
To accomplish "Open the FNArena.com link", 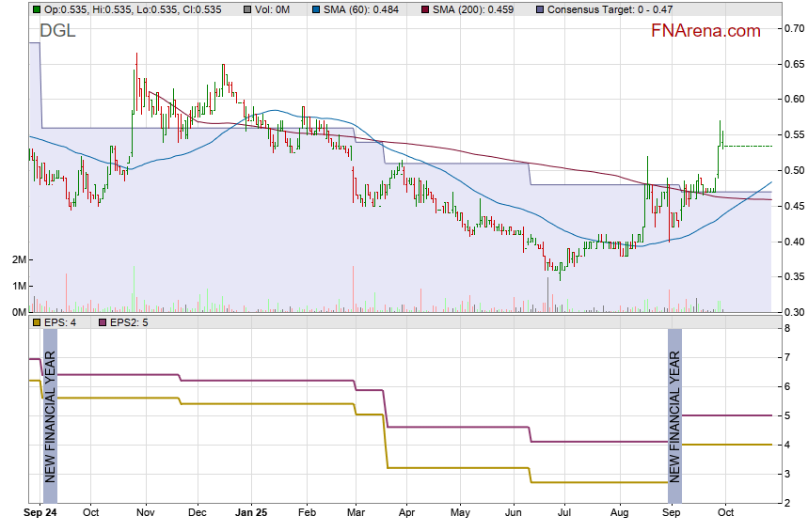I will [705, 31].
